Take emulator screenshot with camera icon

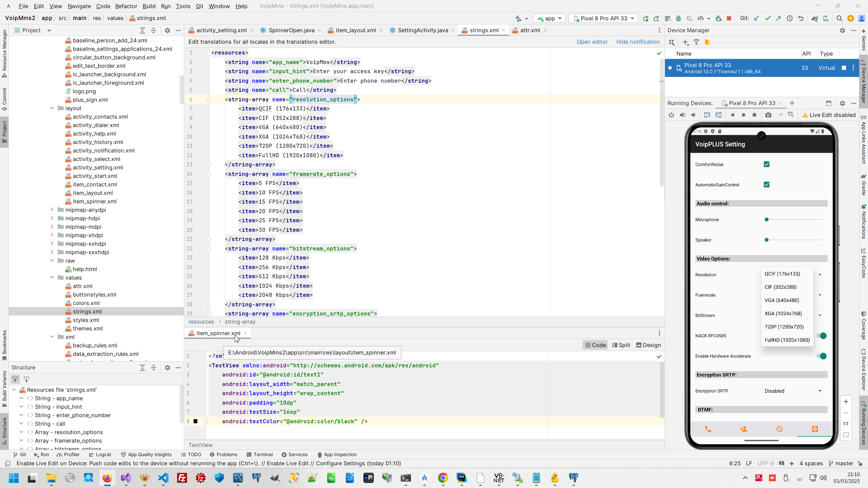pyautogui.click(x=768, y=115)
